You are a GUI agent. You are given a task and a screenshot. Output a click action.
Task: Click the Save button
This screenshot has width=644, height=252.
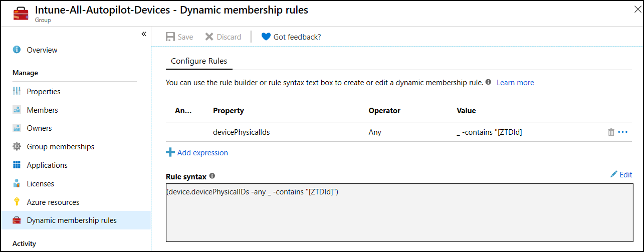click(x=179, y=37)
